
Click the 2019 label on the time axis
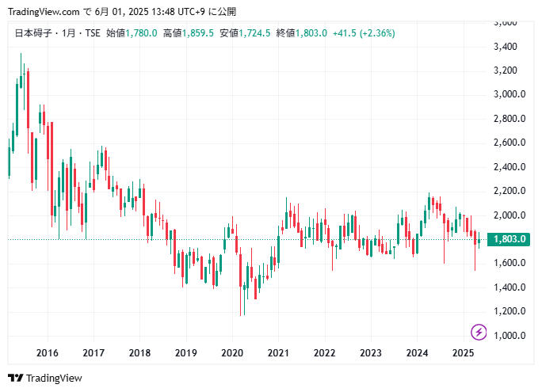click(x=186, y=353)
